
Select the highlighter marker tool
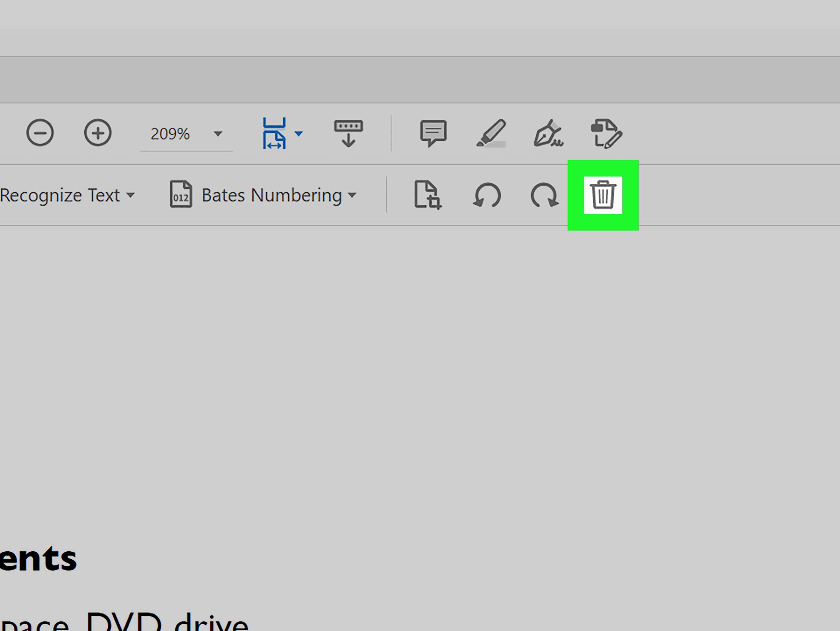coord(491,133)
